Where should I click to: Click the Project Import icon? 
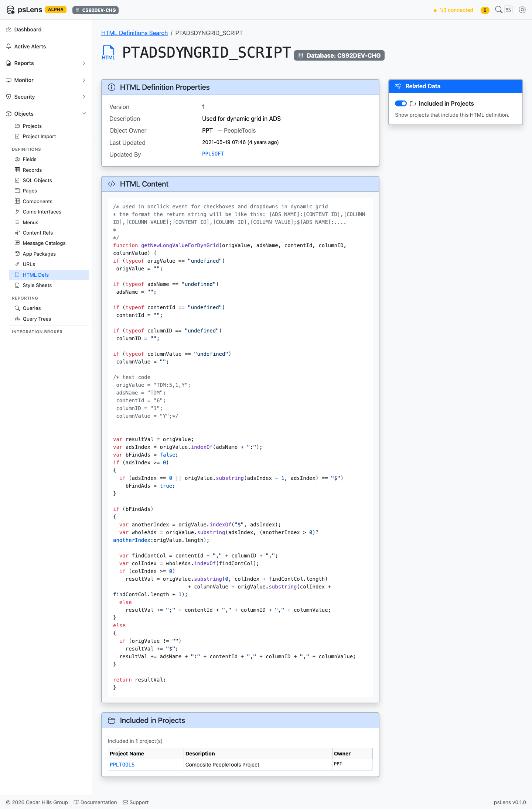[x=17, y=136]
